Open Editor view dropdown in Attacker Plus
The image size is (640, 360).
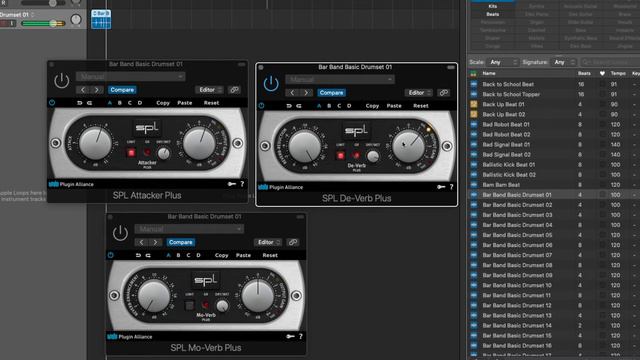(x=209, y=90)
